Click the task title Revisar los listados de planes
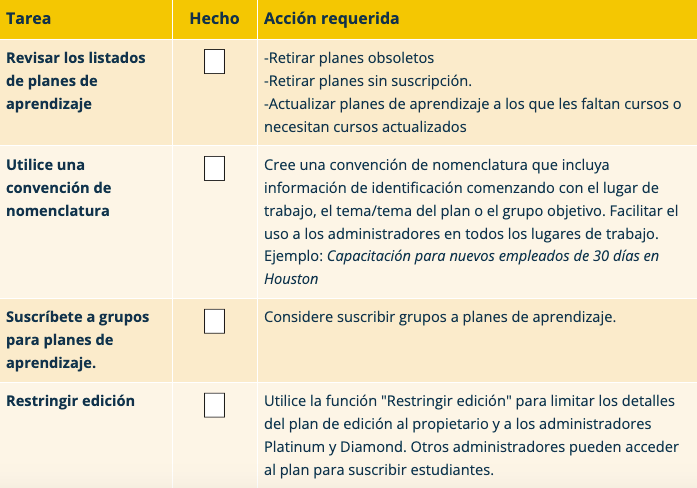Viewport: 697px width, 488px height. tap(76, 81)
